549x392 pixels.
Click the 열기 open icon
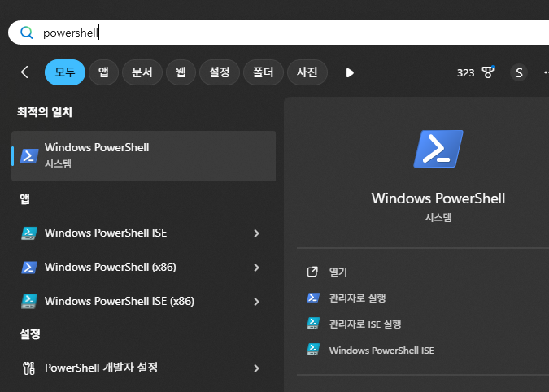click(x=312, y=272)
